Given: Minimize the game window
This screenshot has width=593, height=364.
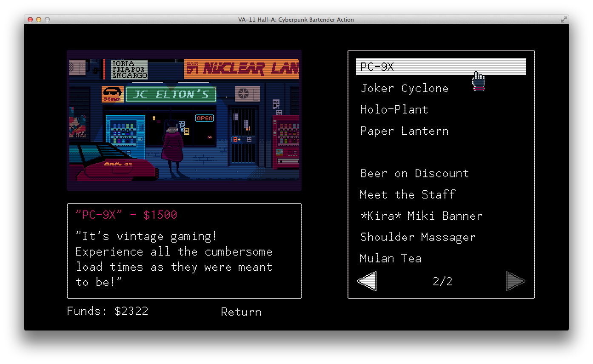Looking at the screenshot, I should [x=39, y=20].
